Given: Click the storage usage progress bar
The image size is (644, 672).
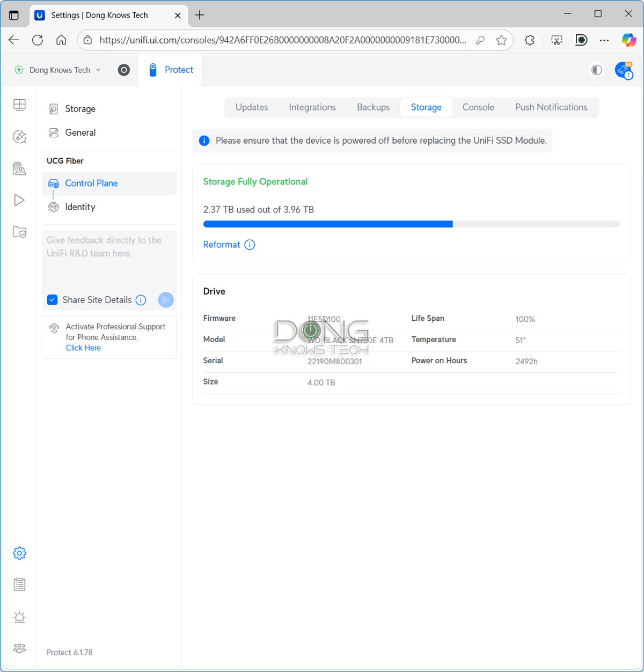Looking at the screenshot, I should 411,224.
